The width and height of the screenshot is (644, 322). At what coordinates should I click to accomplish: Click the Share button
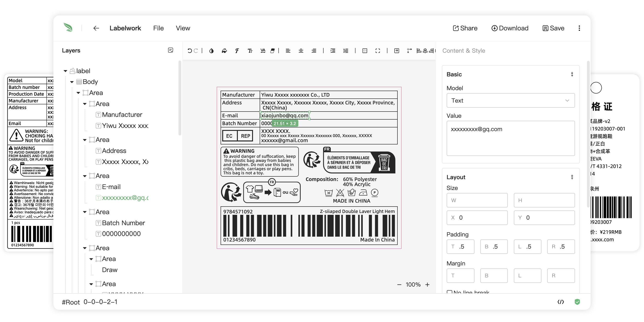pyautogui.click(x=465, y=28)
